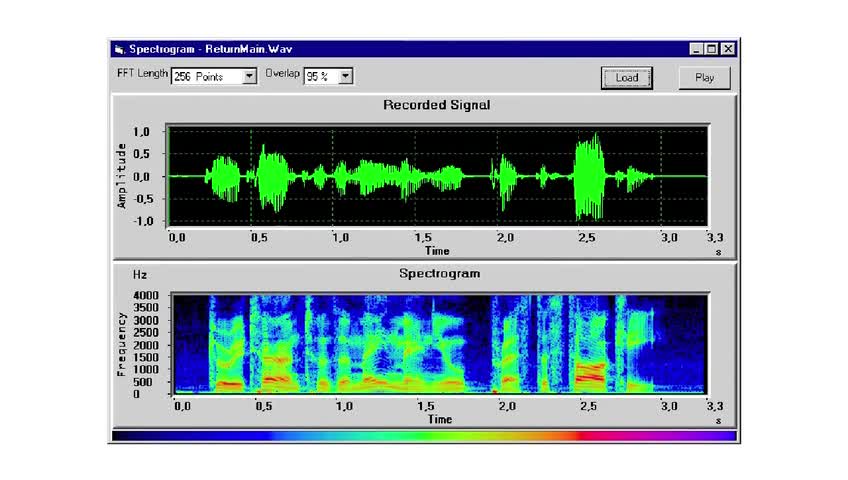Click the Play button
Viewport: 848px width, 480px height.
[x=704, y=78]
